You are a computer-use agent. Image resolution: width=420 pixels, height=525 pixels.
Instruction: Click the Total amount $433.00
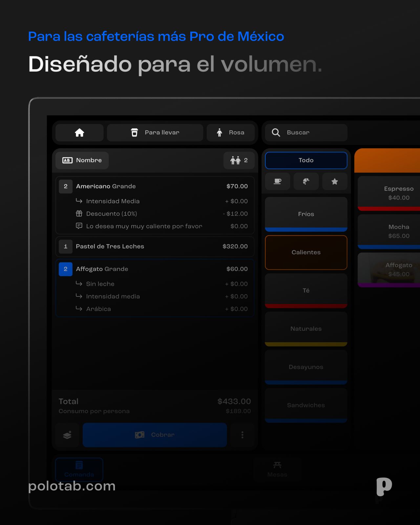[234, 401]
